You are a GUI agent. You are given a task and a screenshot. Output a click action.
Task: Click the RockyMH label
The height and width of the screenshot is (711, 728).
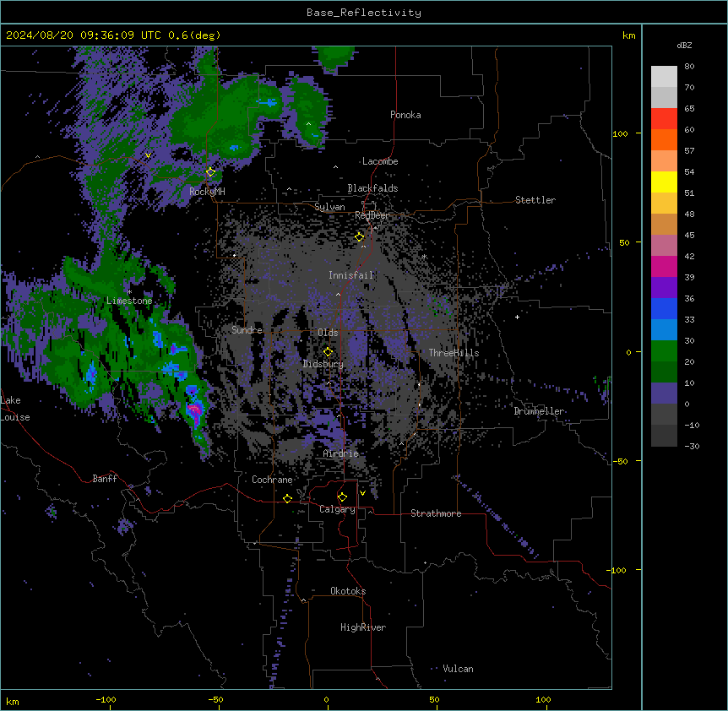[x=207, y=191]
